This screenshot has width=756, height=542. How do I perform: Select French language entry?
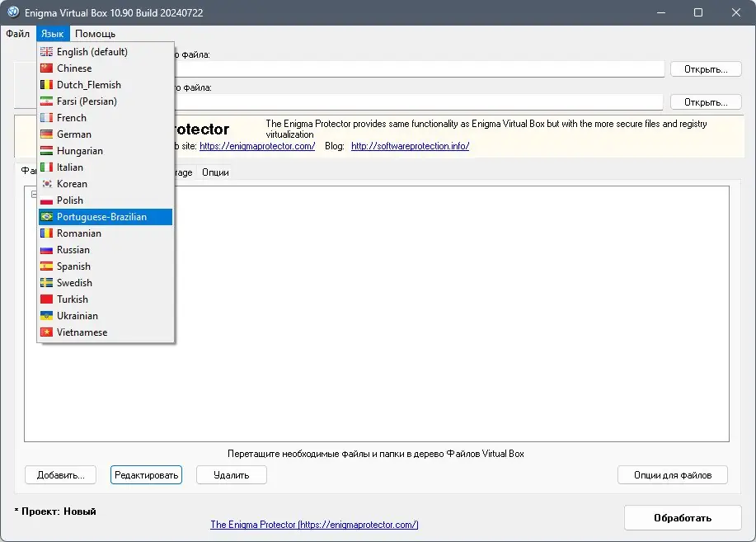coord(105,118)
